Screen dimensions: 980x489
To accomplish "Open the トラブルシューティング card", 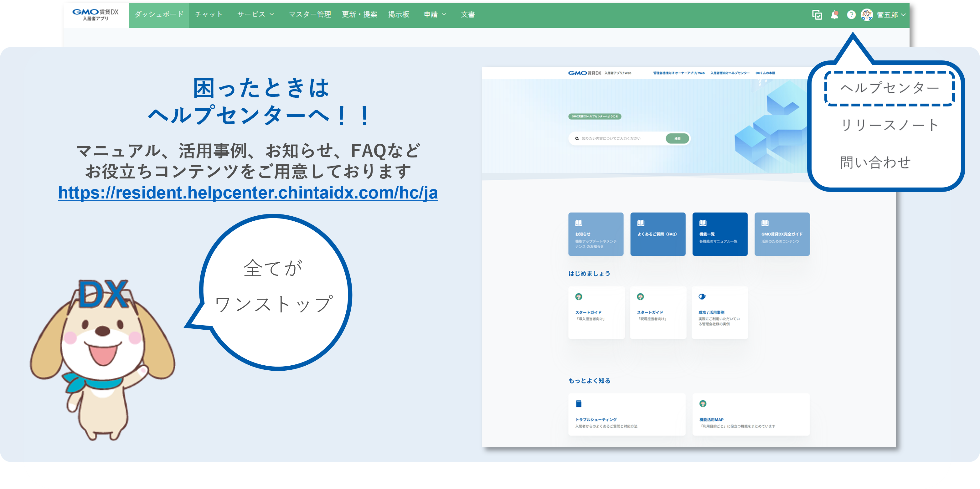I will point(627,414).
